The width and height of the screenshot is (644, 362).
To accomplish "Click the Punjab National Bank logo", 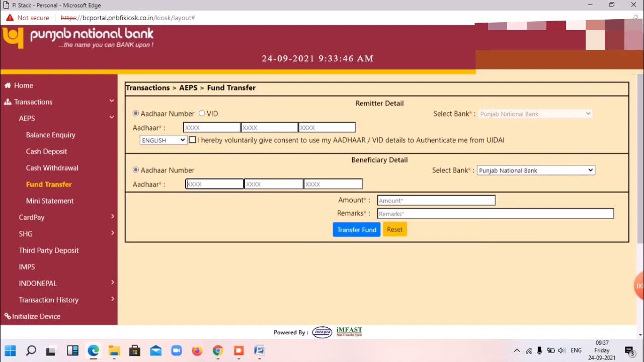I will tap(78, 38).
